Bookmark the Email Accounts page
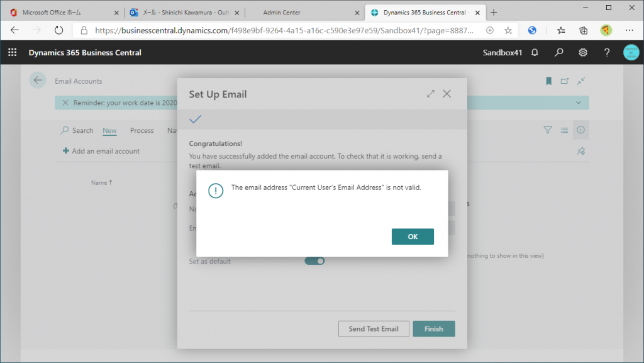644x363 pixels. [548, 81]
